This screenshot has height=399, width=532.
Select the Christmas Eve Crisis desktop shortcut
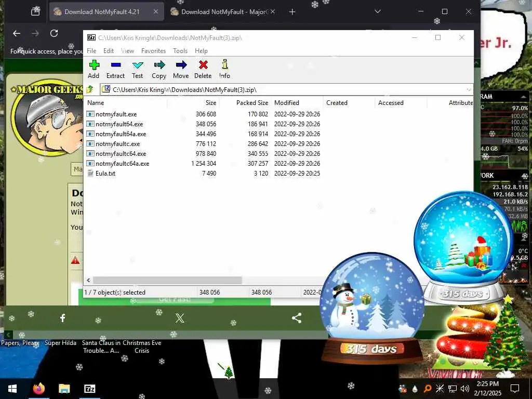click(x=142, y=347)
